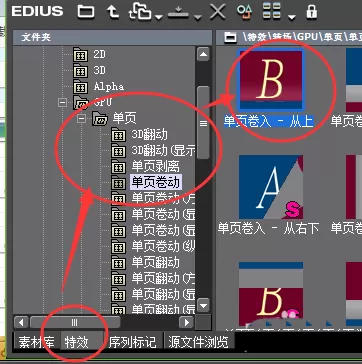Open the add-to-timeline dropdown arrow
Screen dimensions: 362x364
tap(198, 17)
